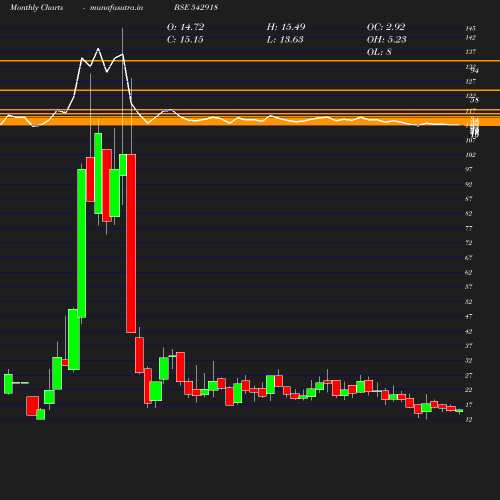500x500 pixels.
Task: Click the last green candle at chart end
Action: [x=459, y=411]
